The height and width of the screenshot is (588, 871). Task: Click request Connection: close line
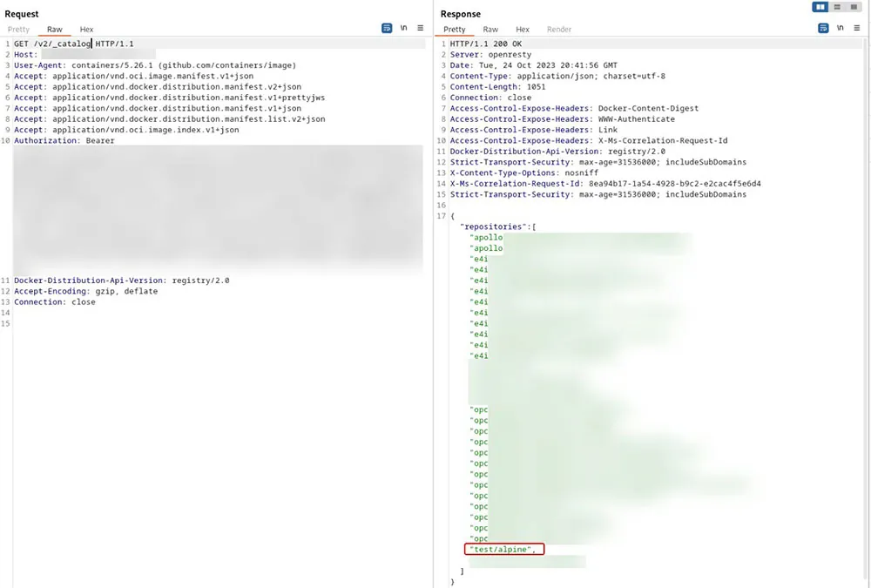[54, 301]
